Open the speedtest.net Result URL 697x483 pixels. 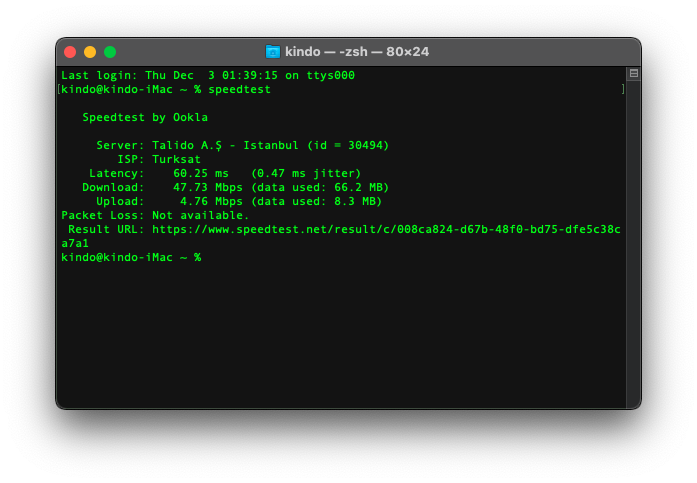(385, 229)
